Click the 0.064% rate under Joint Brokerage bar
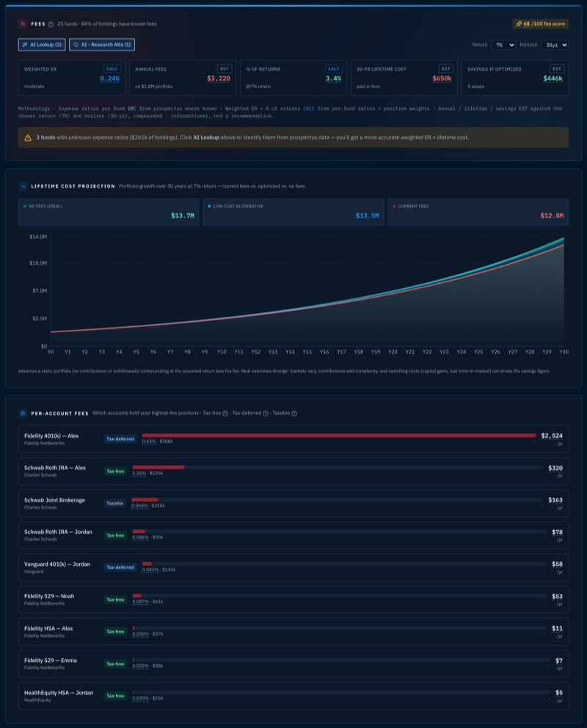 (139, 506)
